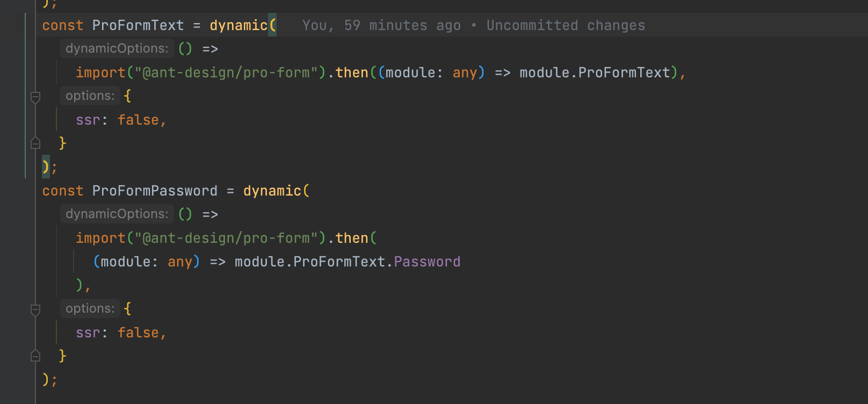868x404 pixels.
Task: Click the dynamic call after ProFormPassword
Action: 272,191
